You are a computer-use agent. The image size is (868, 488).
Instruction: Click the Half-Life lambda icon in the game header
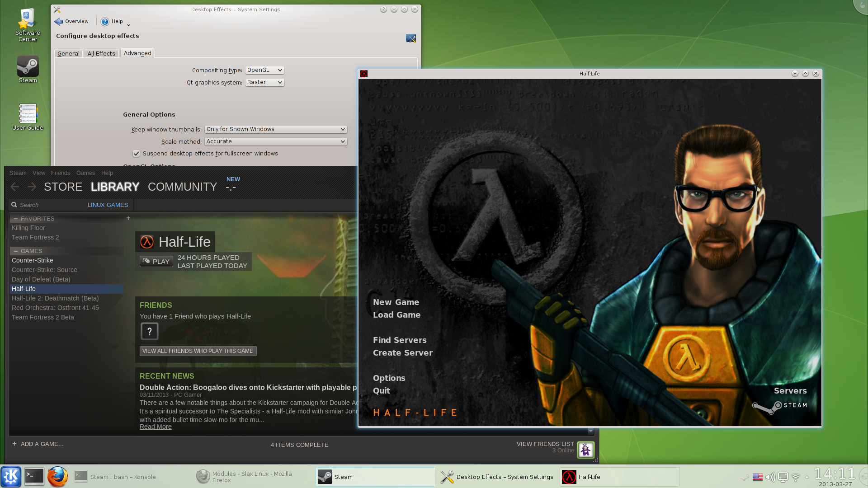coord(147,242)
